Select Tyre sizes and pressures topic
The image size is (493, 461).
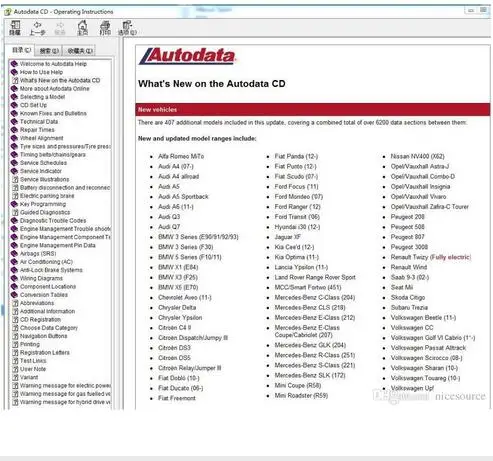[x=65, y=146]
